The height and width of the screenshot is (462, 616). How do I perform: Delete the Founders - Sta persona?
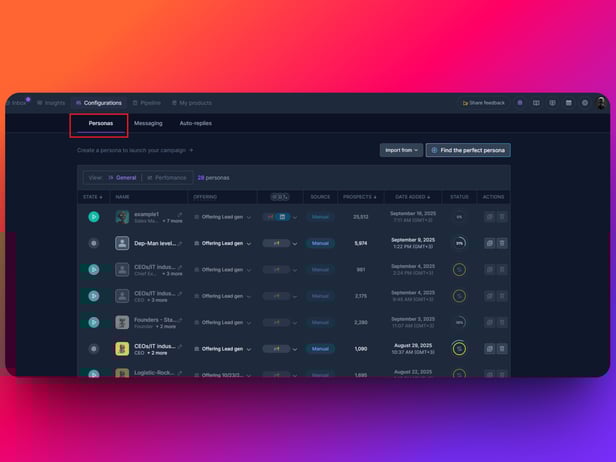coord(502,322)
